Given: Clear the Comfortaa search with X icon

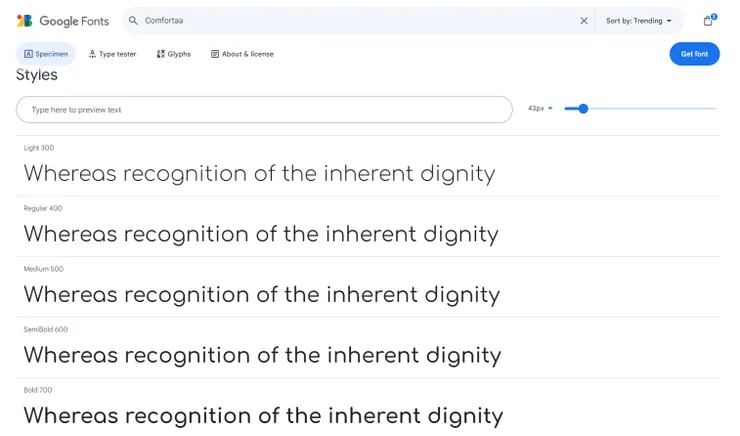Looking at the screenshot, I should (x=584, y=20).
